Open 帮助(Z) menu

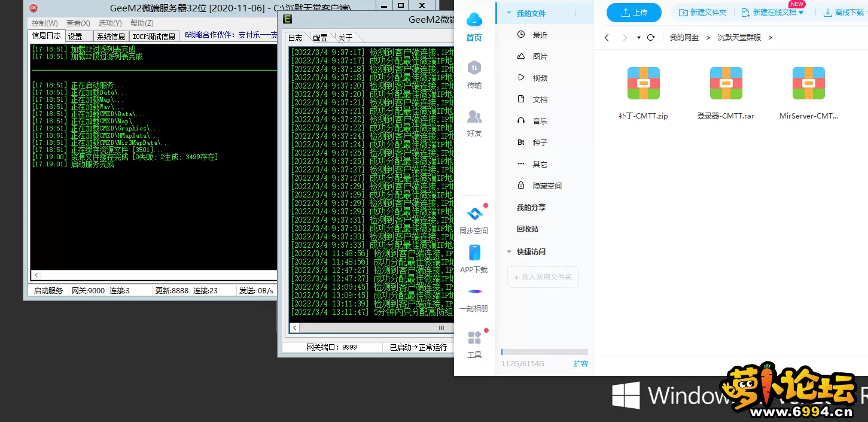pyautogui.click(x=142, y=23)
